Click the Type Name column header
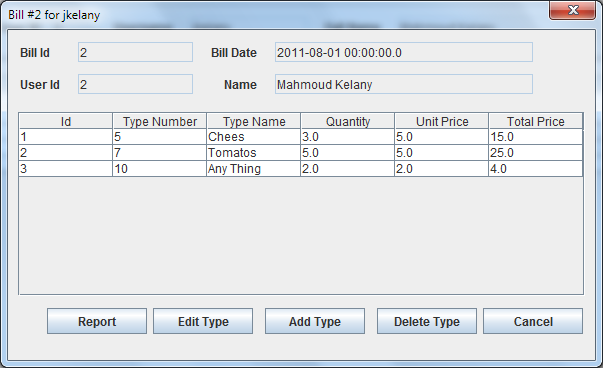 (x=254, y=121)
